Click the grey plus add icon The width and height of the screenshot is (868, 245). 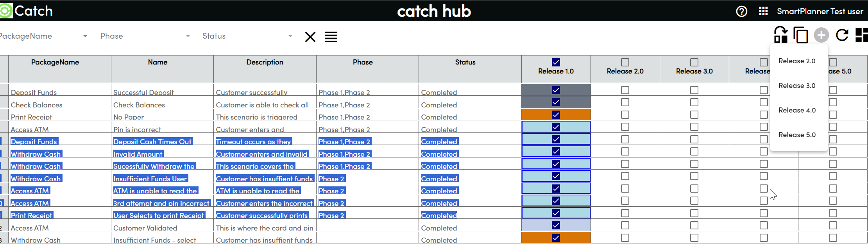point(821,35)
